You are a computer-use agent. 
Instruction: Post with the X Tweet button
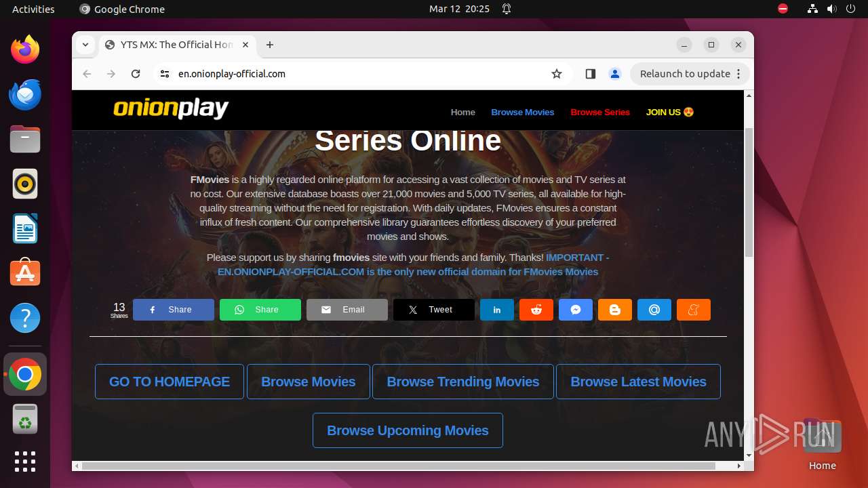[434, 310]
